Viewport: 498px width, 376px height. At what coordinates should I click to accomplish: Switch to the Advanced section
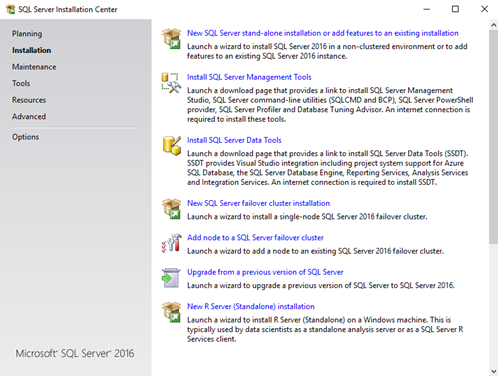coord(29,116)
